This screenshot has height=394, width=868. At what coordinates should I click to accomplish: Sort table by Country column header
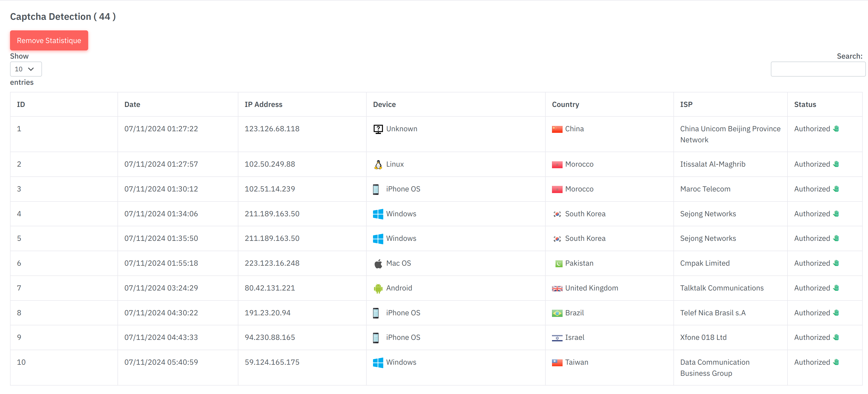[565, 105]
